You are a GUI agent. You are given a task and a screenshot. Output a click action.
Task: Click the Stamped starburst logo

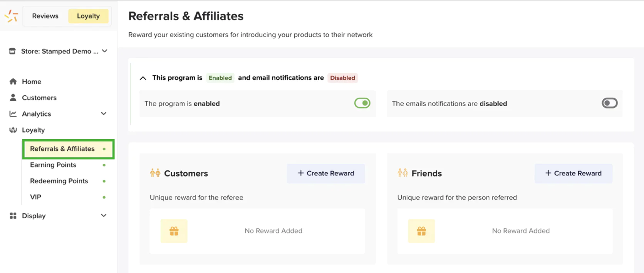11,16
